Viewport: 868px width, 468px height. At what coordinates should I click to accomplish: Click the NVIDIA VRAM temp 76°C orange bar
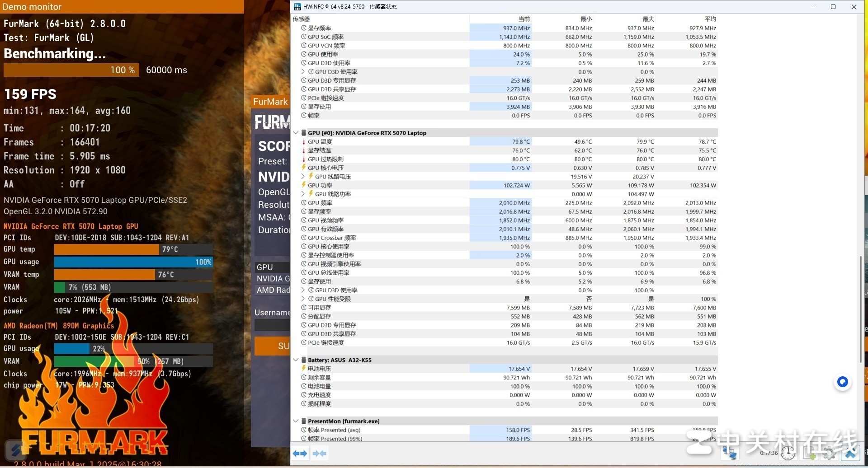click(x=105, y=275)
